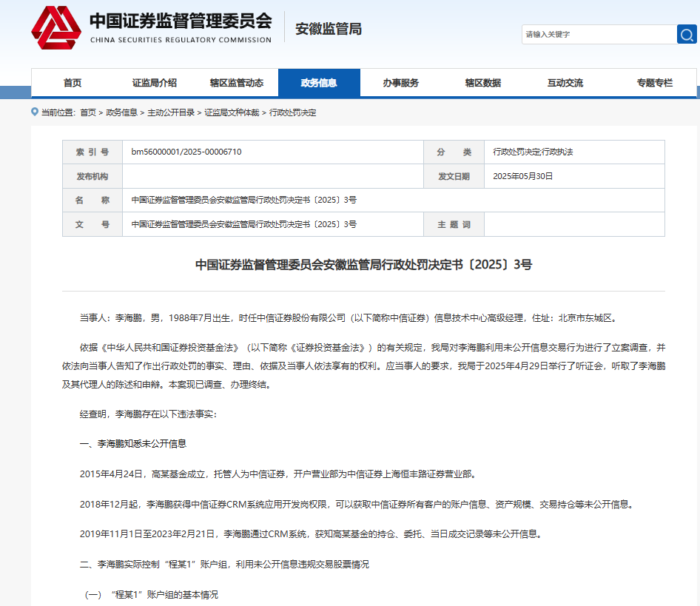Viewport: 700px width, 606px height.
Task: Open 证监局文种体裁 breadcrumb link
Action: click(232, 112)
